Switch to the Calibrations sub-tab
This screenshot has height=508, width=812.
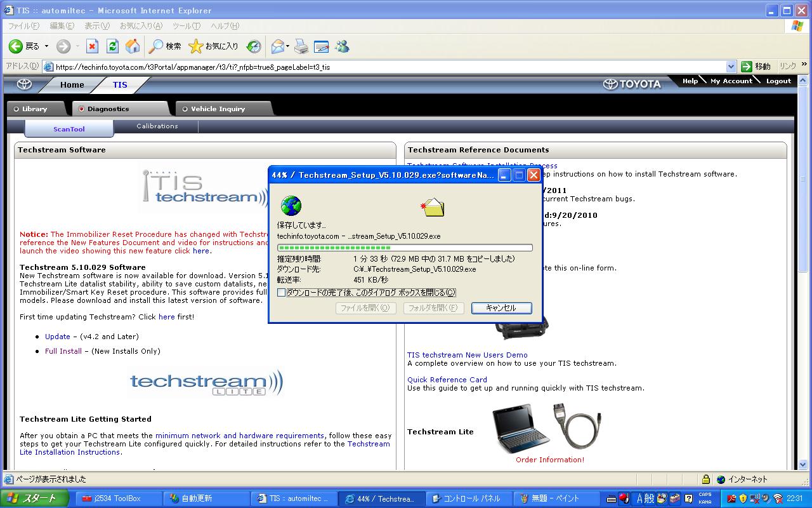pos(157,126)
